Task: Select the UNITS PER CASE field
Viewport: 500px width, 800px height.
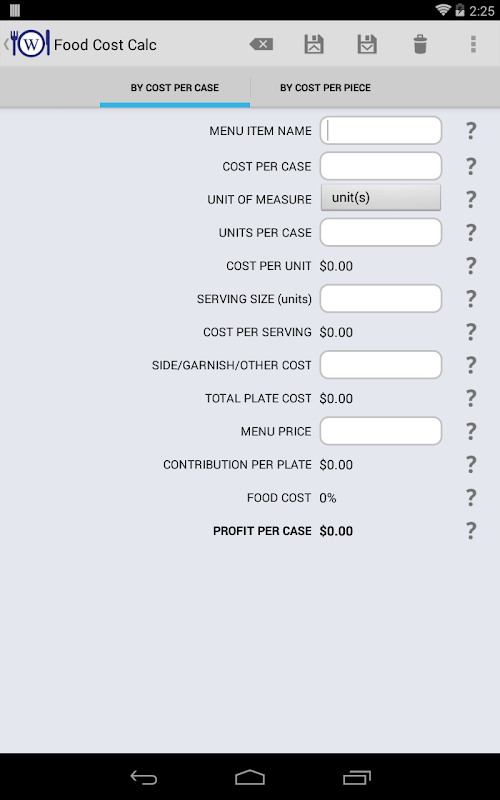Action: point(381,233)
